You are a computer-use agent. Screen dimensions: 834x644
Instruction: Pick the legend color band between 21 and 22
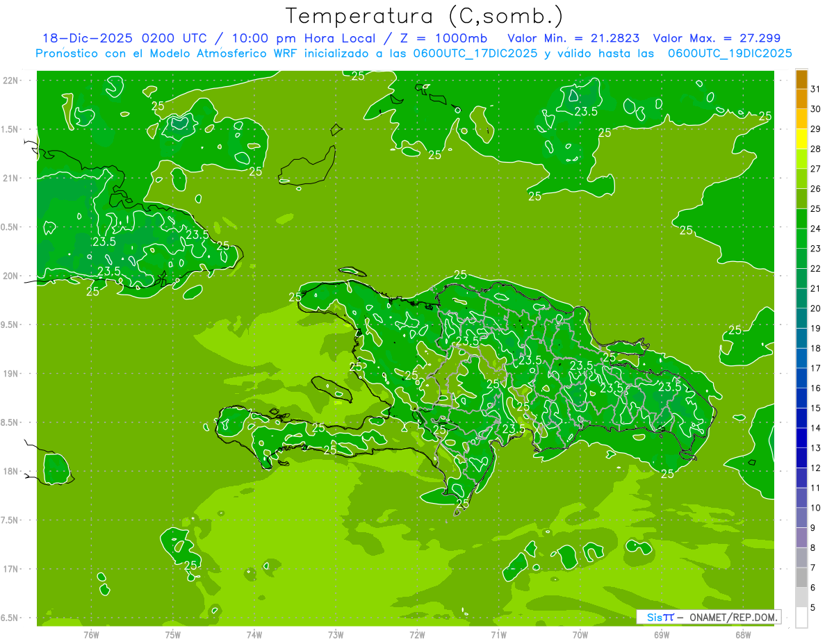(x=801, y=279)
